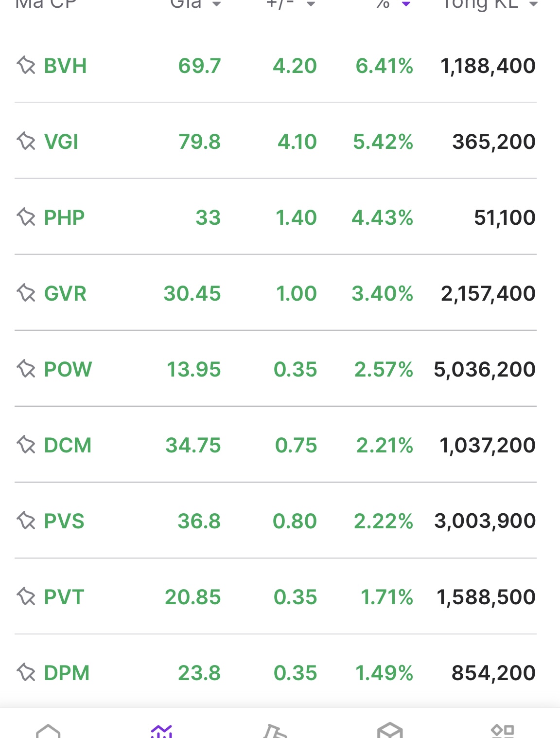This screenshot has height=738, width=560.
Task: Tap pin icon beside DCM
Action: click(x=26, y=445)
